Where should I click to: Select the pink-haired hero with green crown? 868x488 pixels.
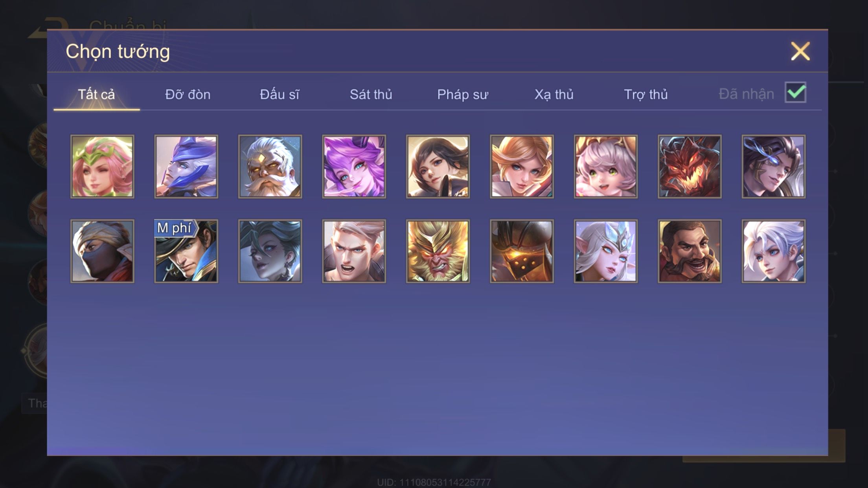pos(102,167)
